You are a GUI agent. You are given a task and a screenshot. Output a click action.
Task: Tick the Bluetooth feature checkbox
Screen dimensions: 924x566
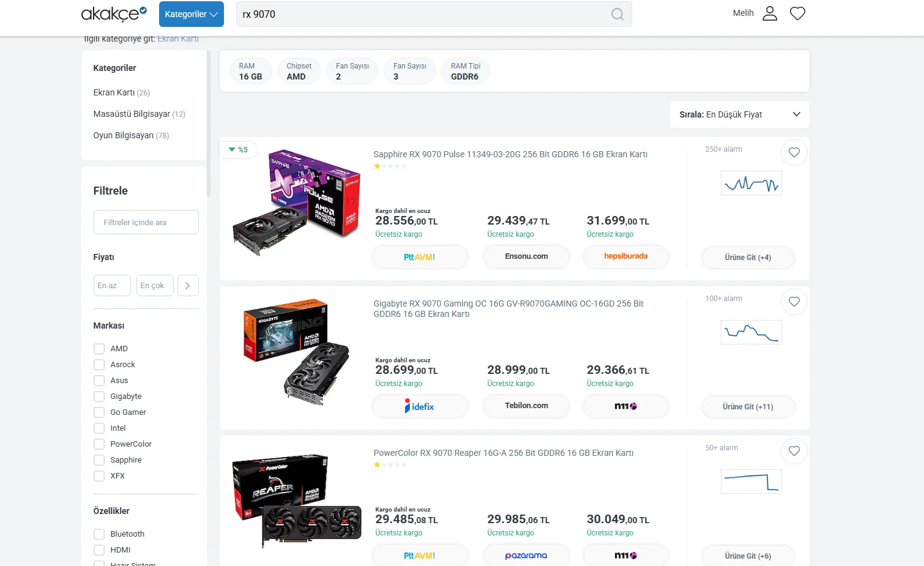pos(99,534)
